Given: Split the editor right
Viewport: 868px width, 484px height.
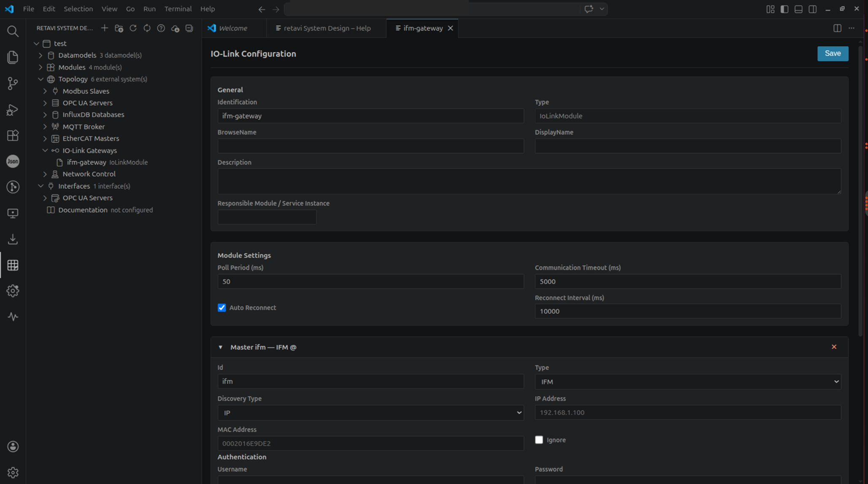Looking at the screenshot, I should click(x=837, y=28).
